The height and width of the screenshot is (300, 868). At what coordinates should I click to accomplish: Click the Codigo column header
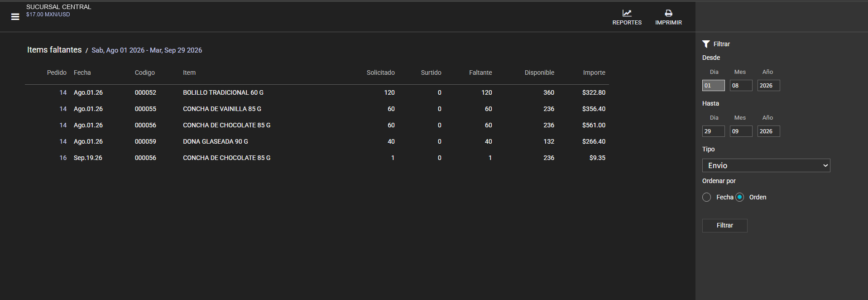click(x=145, y=73)
